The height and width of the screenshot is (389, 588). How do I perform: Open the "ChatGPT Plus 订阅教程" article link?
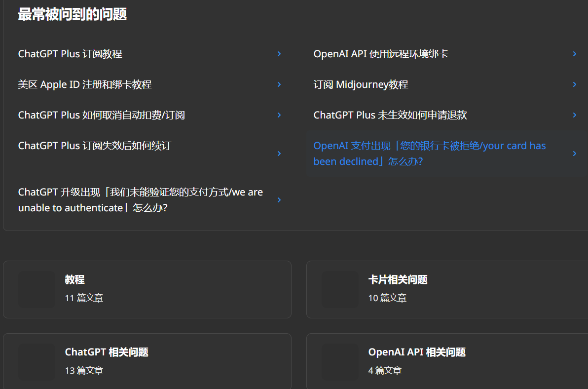(x=70, y=54)
